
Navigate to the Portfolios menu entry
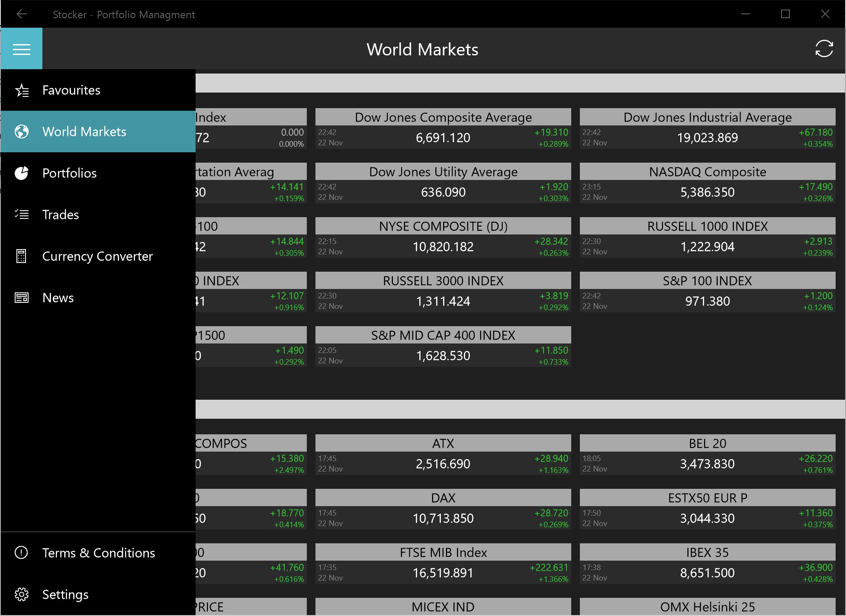69,173
